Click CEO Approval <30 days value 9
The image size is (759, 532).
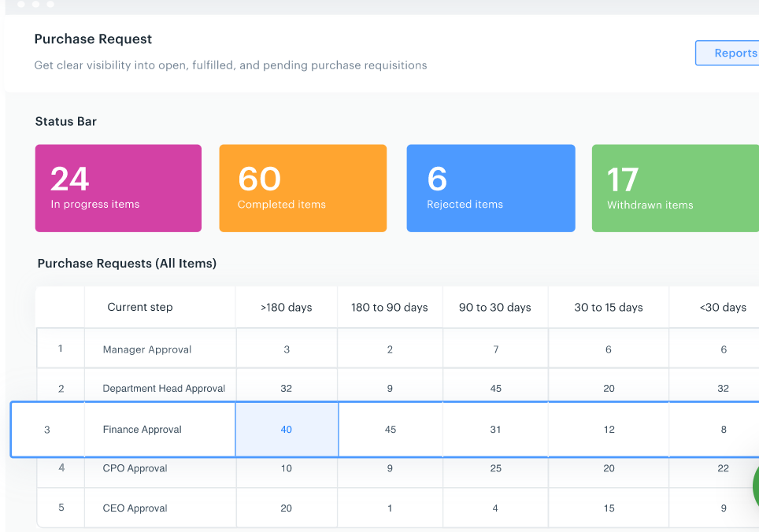(724, 508)
